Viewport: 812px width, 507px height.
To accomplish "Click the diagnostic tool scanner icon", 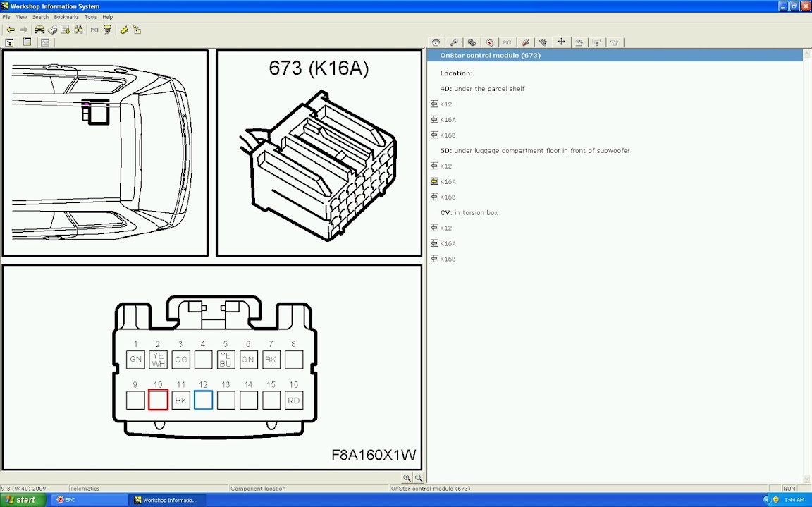I will pos(108,30).
